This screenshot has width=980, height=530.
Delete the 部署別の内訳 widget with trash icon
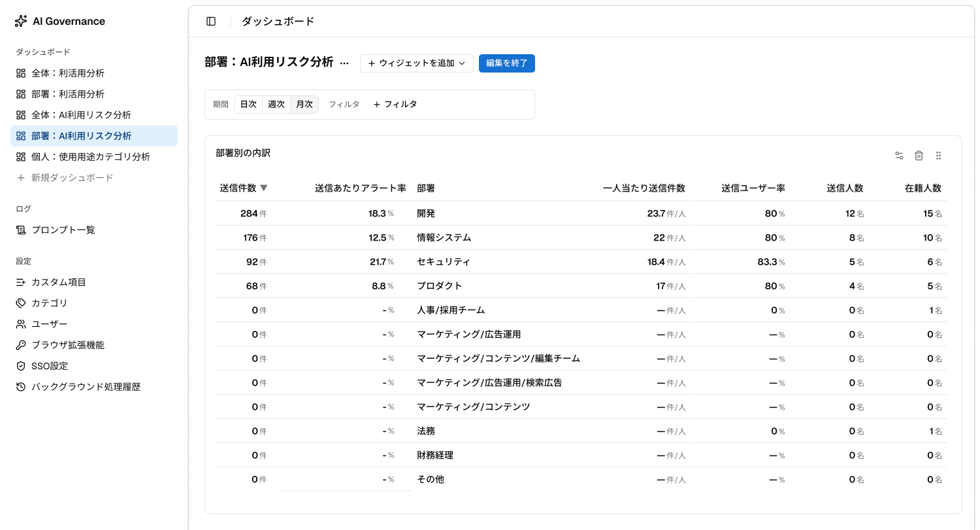click(x=919, y=156)
